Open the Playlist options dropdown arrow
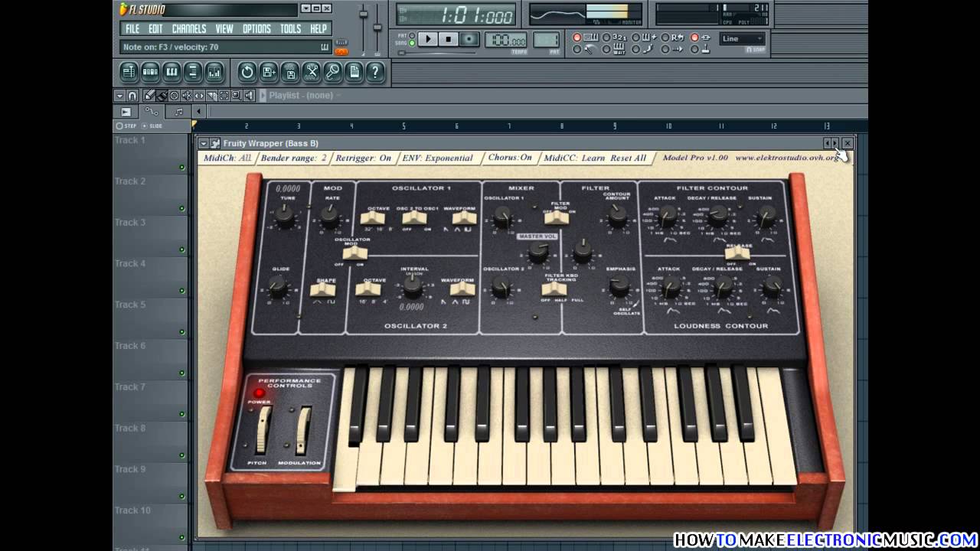The width and height of the screenshot is (980, 551). click(119, 96)
